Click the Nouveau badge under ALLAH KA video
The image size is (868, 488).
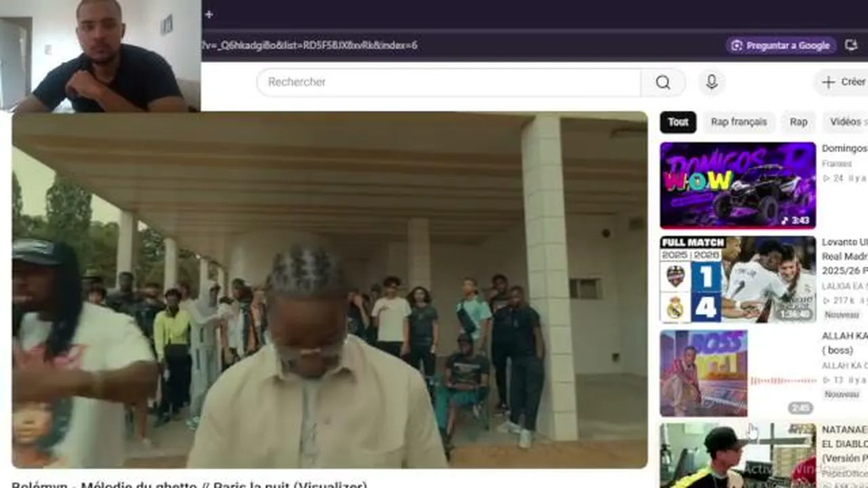click(x=842, y=394)
